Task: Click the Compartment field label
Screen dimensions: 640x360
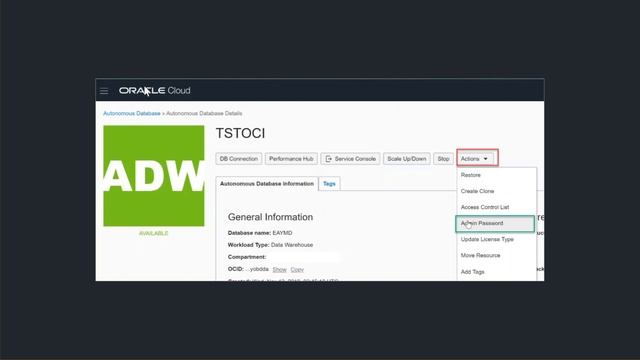Action: 247,257
